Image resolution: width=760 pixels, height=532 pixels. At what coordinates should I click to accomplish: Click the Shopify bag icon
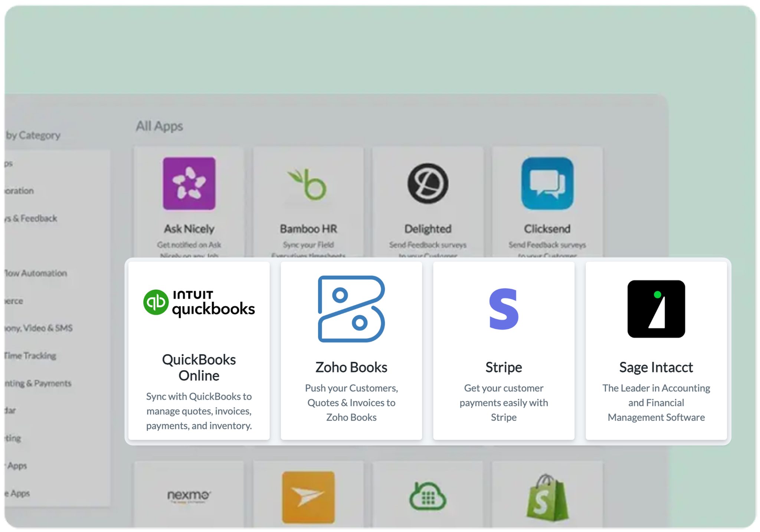(547, 498)
